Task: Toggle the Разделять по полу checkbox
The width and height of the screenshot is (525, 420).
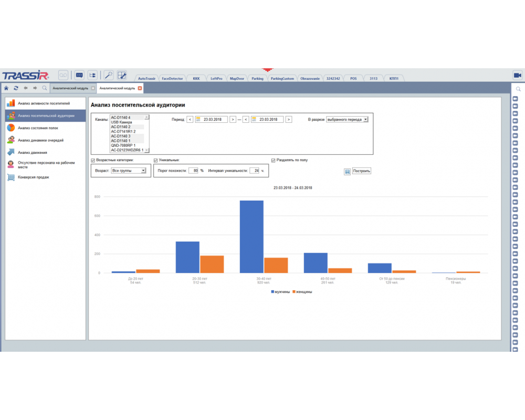Action: [x=273, y=161]
